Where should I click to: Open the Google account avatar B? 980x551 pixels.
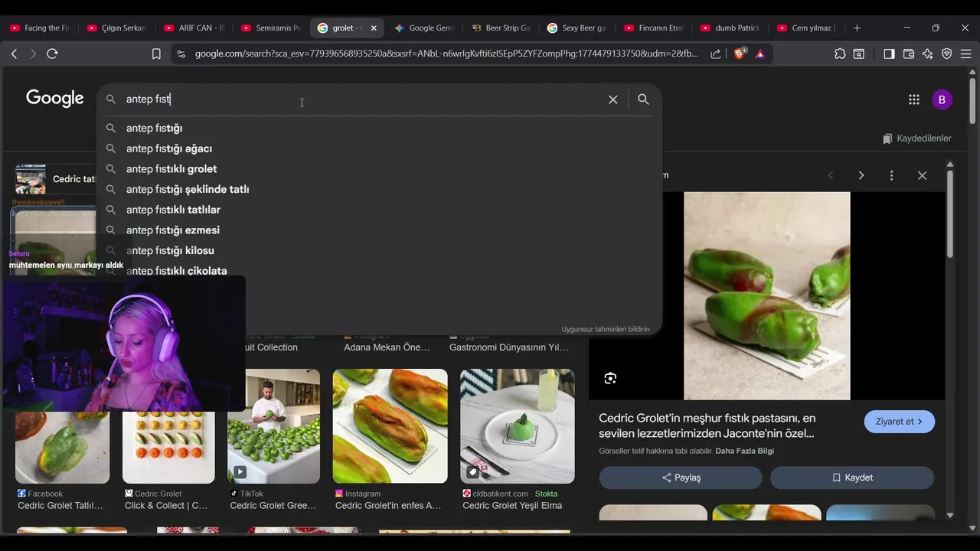pyautogui.click(x=942, y=99)
